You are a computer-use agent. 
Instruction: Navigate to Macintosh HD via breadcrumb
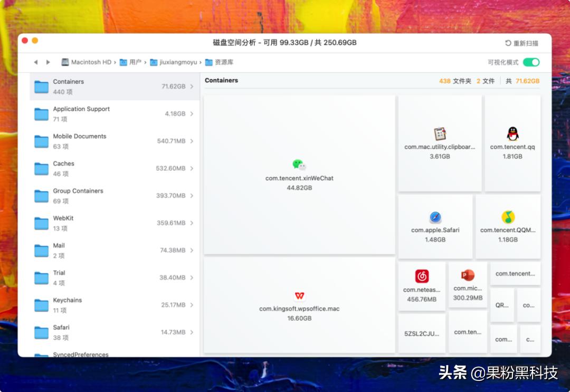[x=88, y=62]
